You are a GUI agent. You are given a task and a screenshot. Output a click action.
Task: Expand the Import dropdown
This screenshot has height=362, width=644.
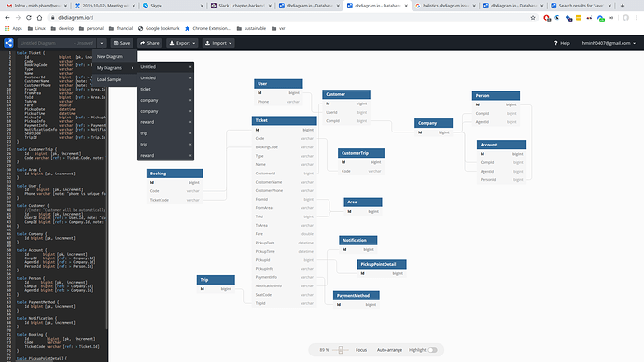click(x=218, y=43)
